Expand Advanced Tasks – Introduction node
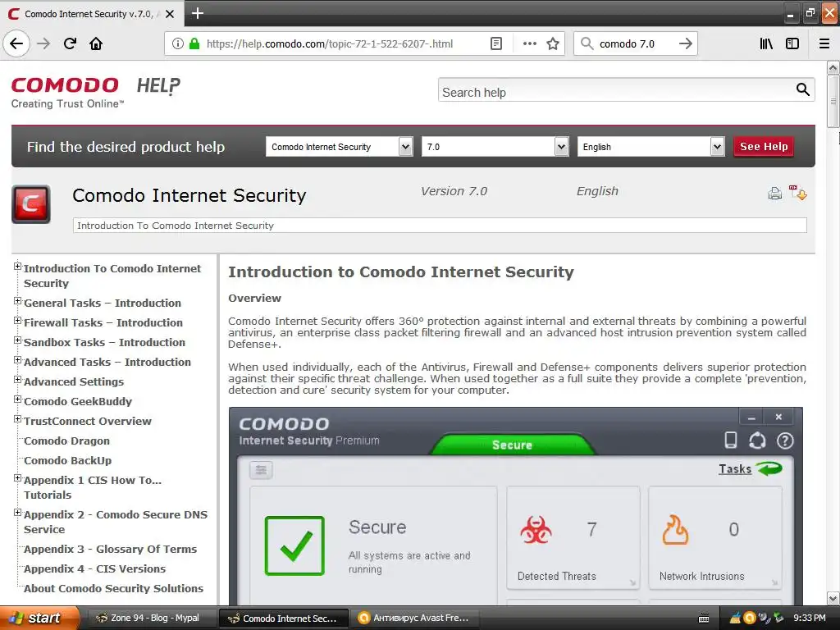This screenshot has height=630, width=840. point(18,360)
